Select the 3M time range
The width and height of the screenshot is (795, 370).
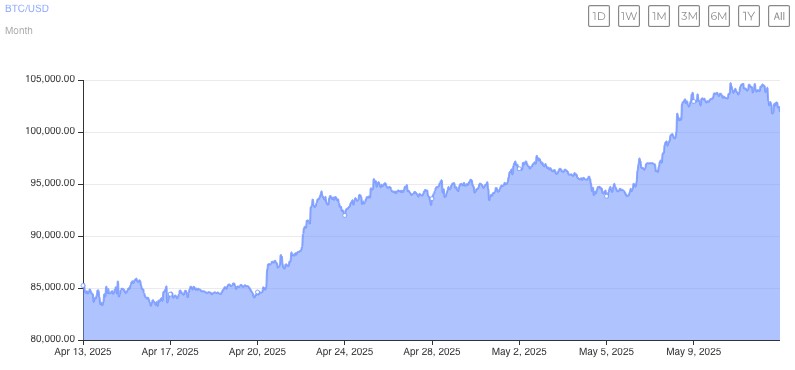click(x=689, y=16)
